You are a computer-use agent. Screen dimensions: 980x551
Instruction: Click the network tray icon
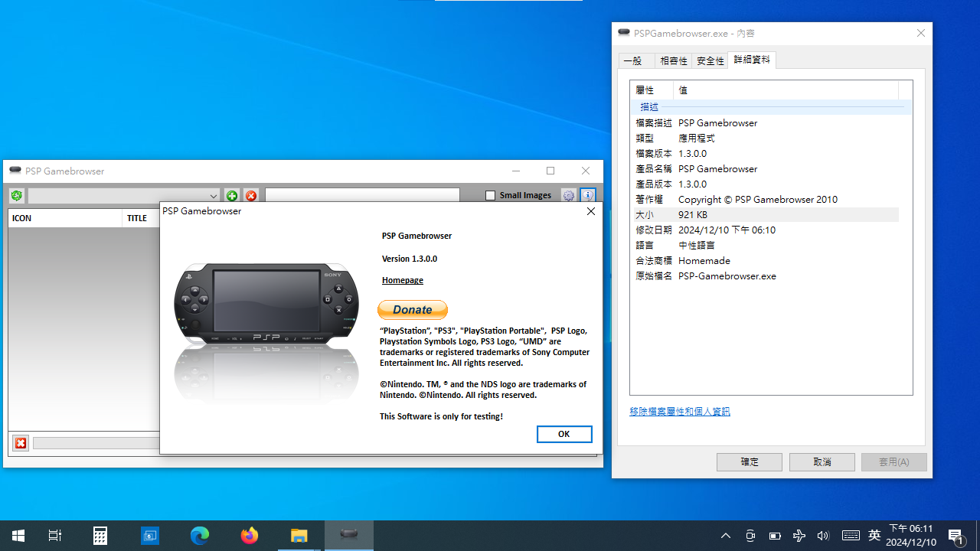pos(799,536)
